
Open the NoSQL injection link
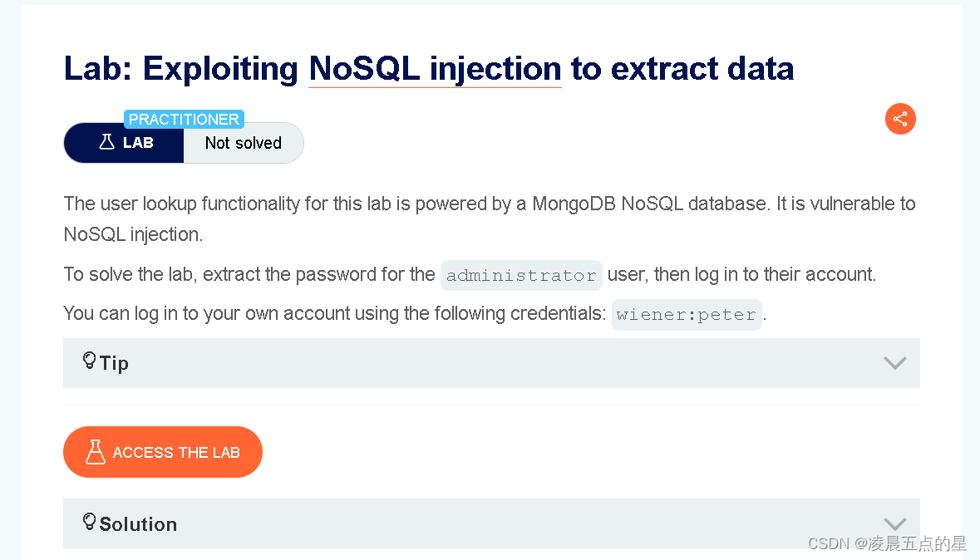[434, 68]
